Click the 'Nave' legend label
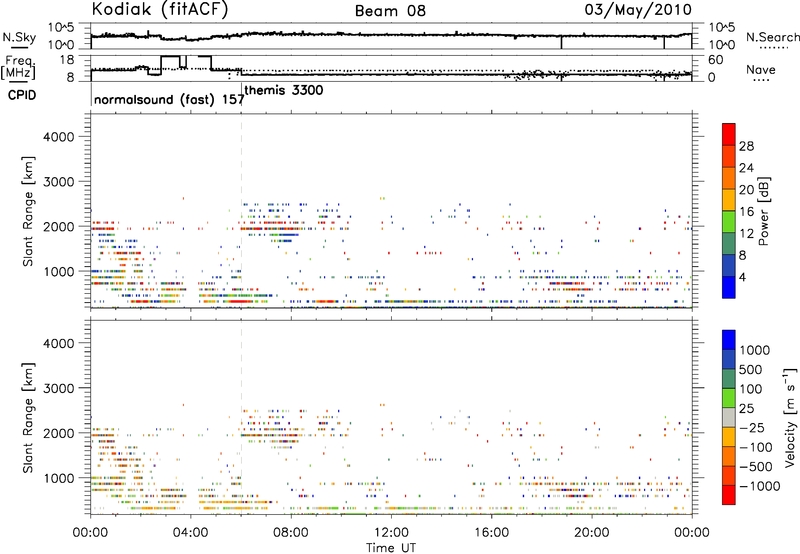Image resolution: width=800 pixels, height=554 pixels. (760, 69)
